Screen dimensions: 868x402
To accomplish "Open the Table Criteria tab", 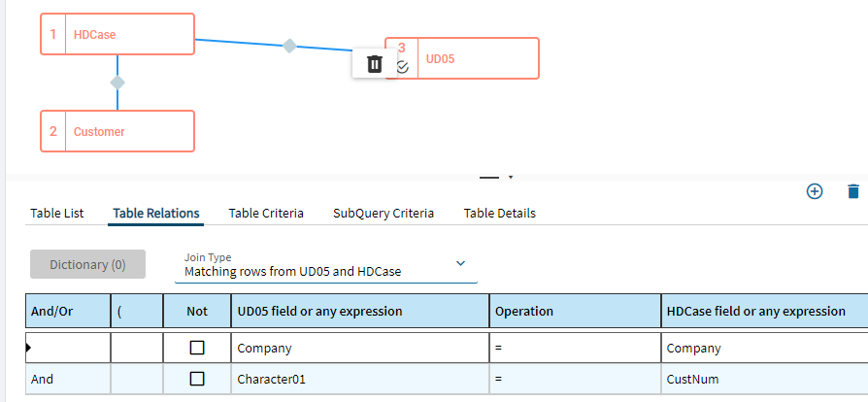I will click(266, 213).
